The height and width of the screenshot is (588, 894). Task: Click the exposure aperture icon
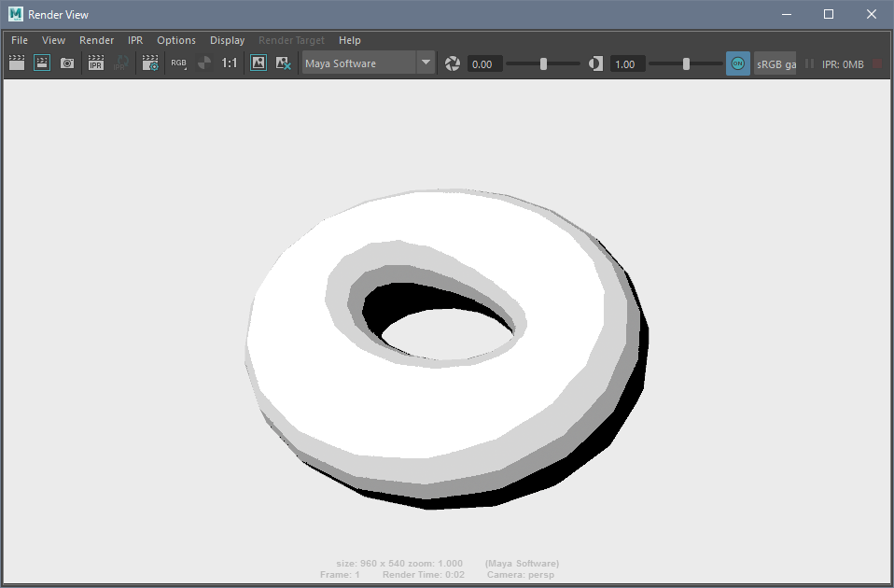(453, 63)
